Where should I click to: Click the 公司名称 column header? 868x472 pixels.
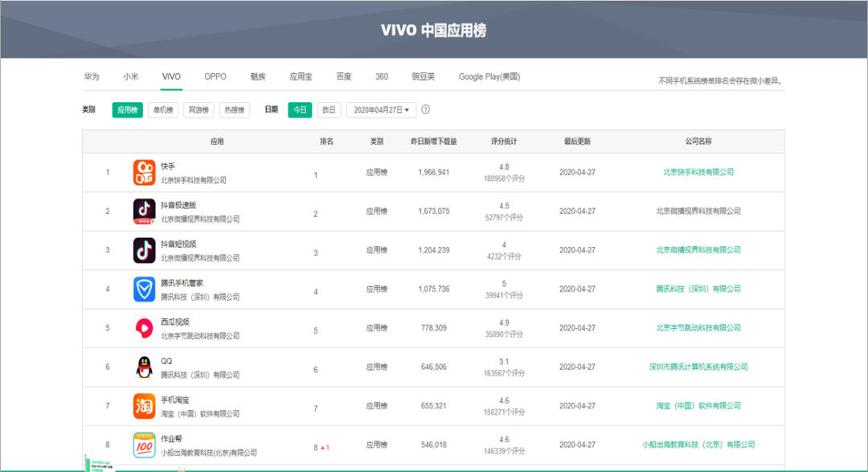pos(698,142)
